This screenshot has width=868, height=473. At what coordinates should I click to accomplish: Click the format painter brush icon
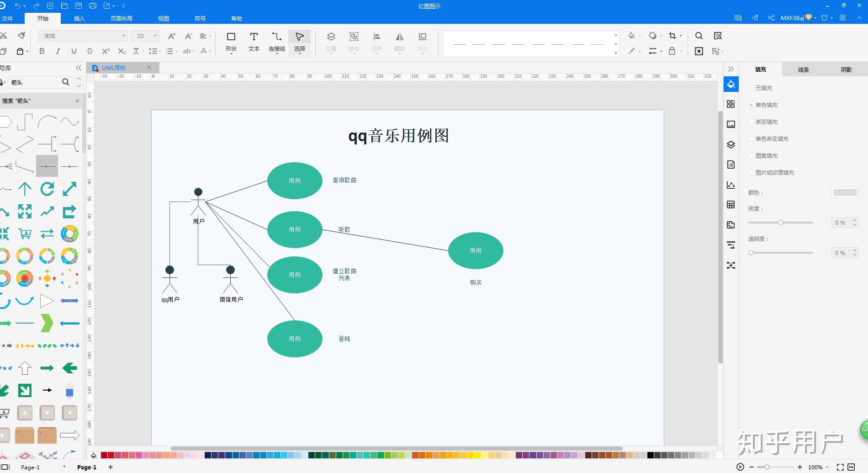(21, 36)
